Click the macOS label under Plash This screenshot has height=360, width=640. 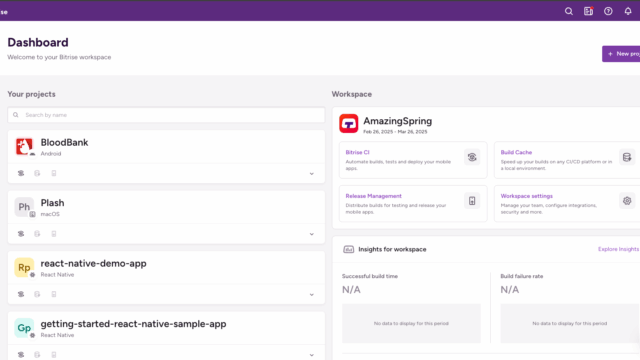[50, 214]
